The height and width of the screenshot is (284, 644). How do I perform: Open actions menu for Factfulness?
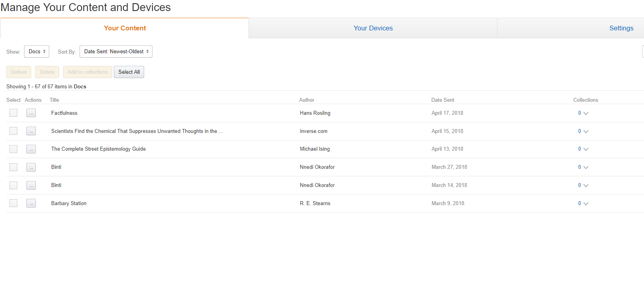[x=31, y=113]
